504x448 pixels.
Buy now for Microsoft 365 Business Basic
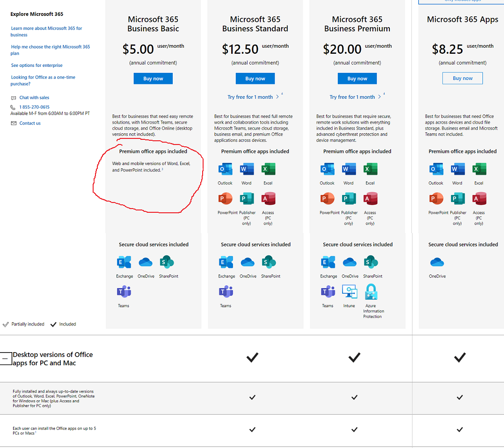pos(153,79)
